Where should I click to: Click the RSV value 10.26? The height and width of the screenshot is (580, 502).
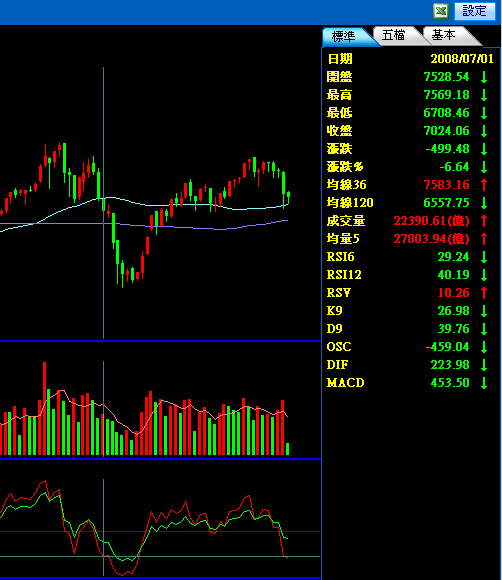coord(454,293)
